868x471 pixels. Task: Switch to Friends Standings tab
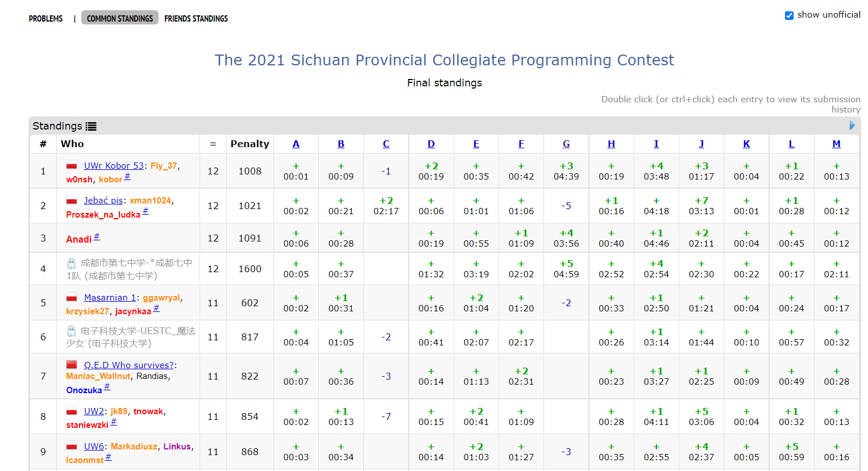click(196, 19)
